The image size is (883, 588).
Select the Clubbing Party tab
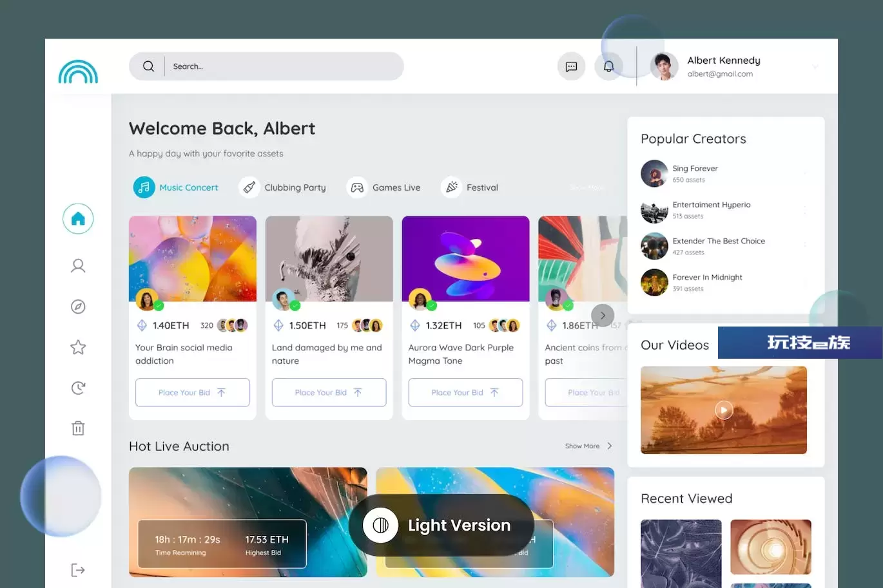[x=282, y=187]
